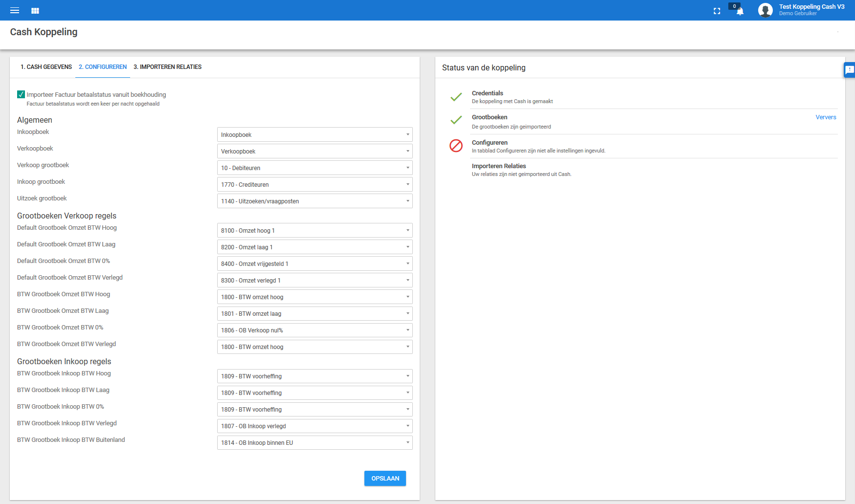Open BTW Grootboek Omzet BTW Verlegd dropdown
This screenshot has height=504, width=855.
(315, 347)
